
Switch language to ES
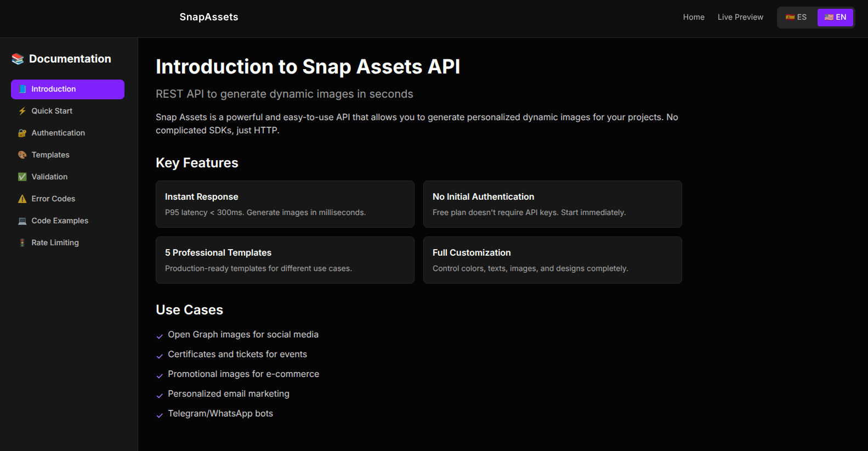tap(796, 17)
